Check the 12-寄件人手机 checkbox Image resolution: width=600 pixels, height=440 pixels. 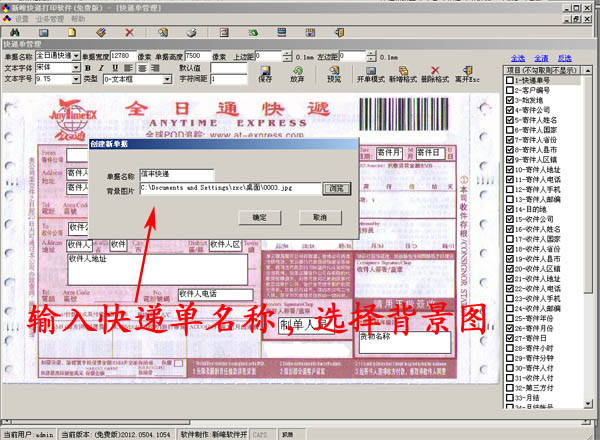click(510, 189)
